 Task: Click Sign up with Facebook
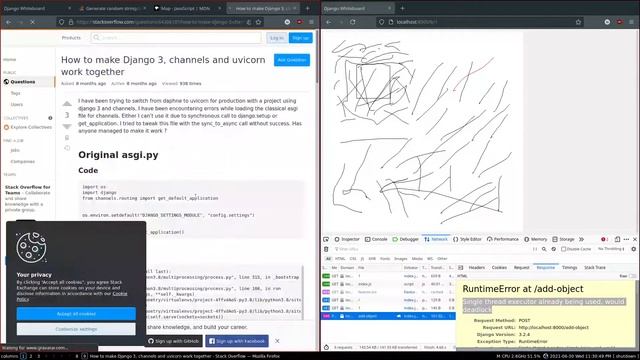(x=237, y=341)
